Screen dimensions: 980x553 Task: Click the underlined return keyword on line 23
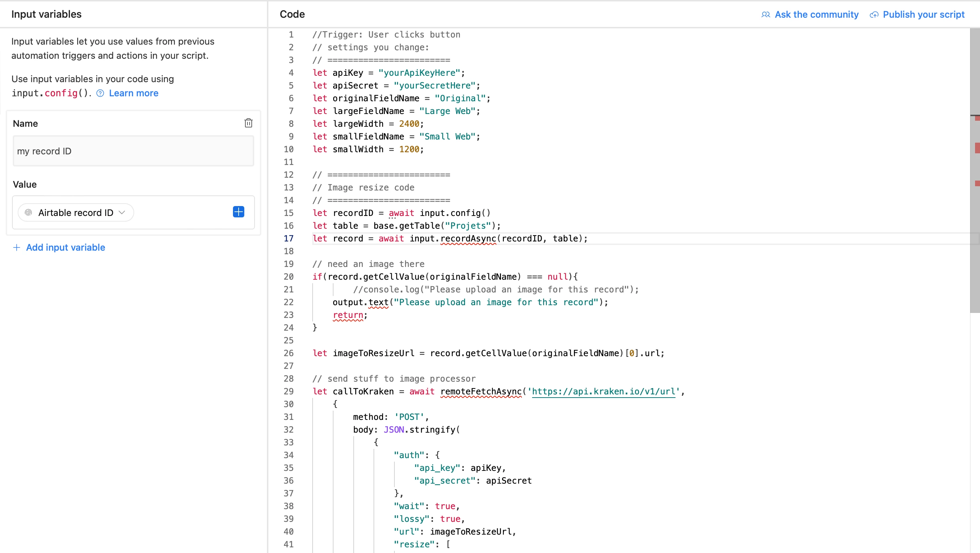point(348,315)
